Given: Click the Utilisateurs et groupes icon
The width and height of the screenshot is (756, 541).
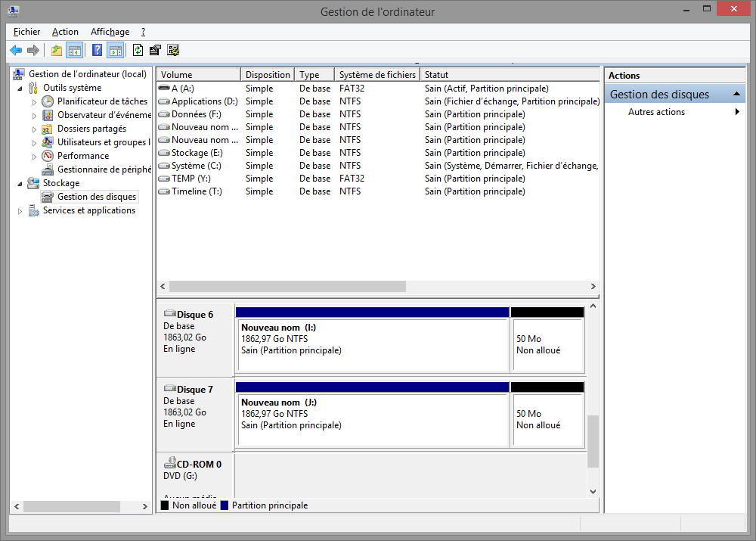Looking at the screenshot, I should [47, 142].
